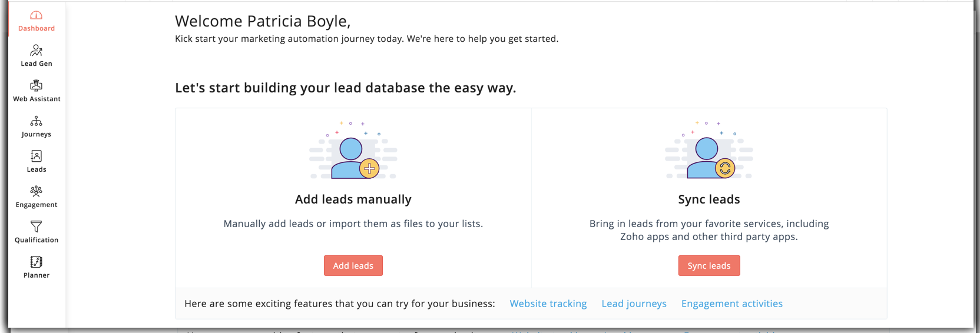This screenshot has height=333, width=980.
Task: Open the Engagement activities link
Action: (x=731, y=304)
